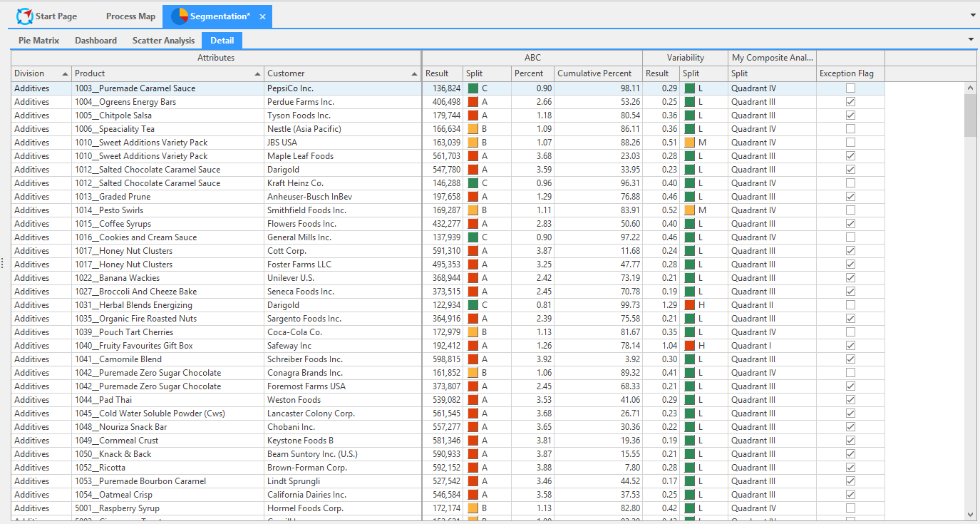Toggle Exception Flag for Hormel Foods Corp. row

point(850,508)
